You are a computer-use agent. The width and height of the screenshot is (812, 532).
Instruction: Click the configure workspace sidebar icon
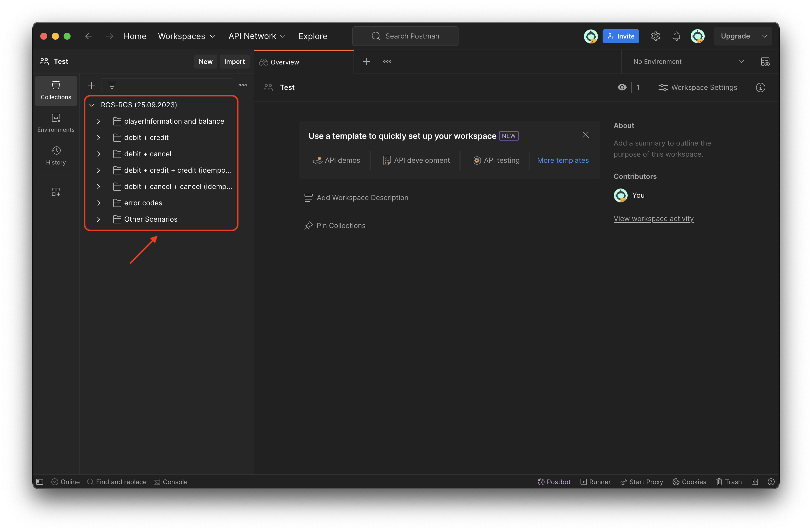pos(56,192)
